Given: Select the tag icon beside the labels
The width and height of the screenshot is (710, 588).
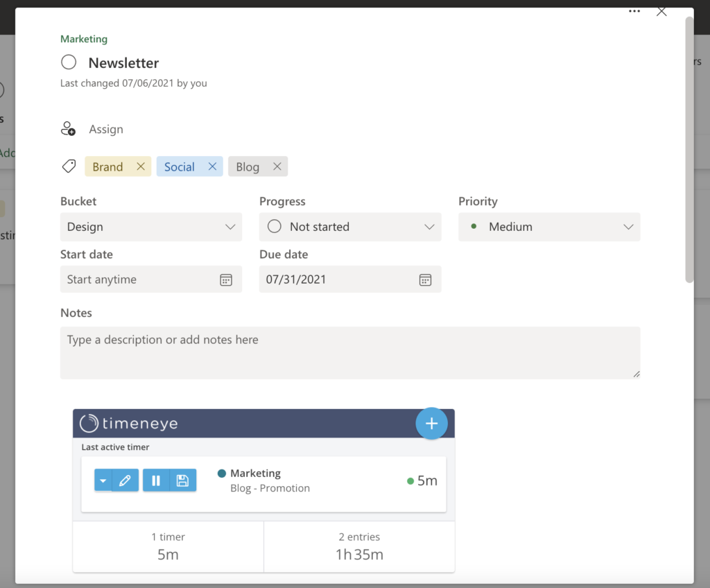Looking at the screenshot, I should click(68, 166).
